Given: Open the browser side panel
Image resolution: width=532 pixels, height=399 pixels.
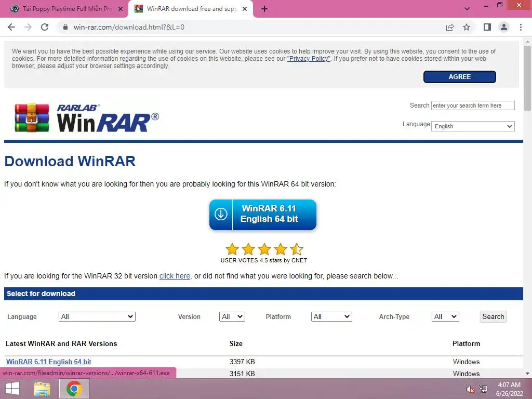Looking at the screenshot, I should pyautogui.click(x=487, y=27).
